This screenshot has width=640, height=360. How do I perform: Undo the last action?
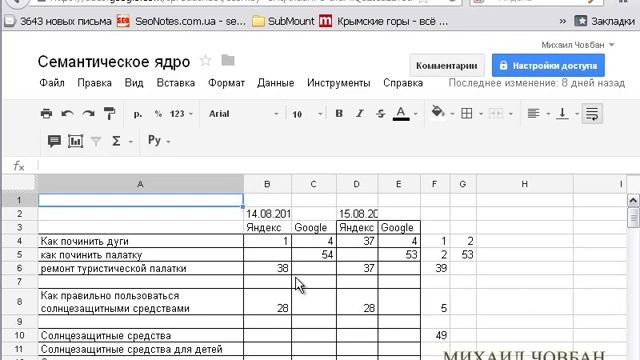[x=67, y=113]
